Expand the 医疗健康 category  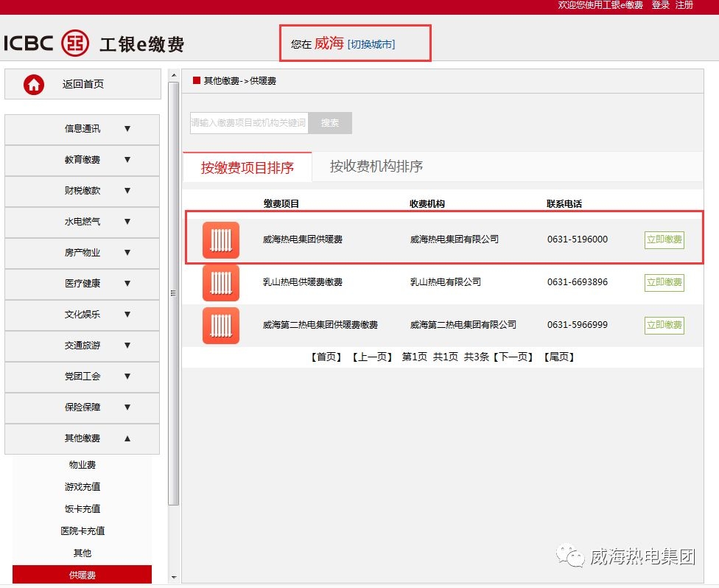(x=82, y=284)
